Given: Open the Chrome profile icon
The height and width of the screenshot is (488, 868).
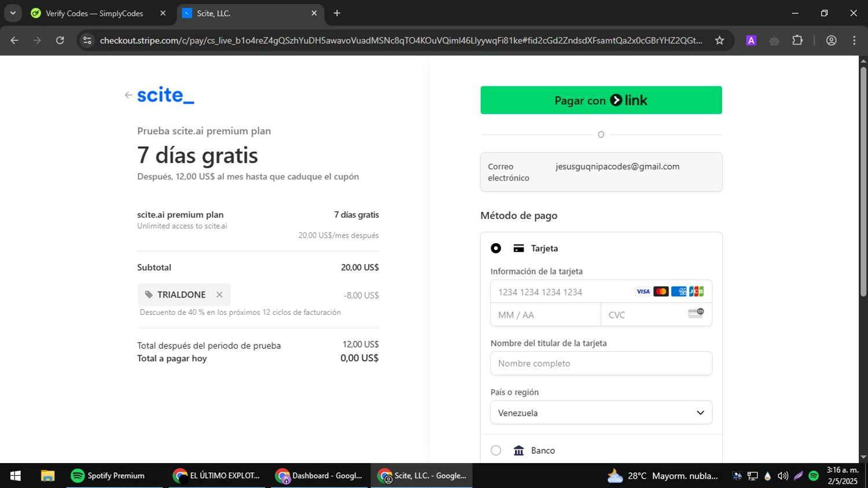Looking at the screenshot, I should (832, 41).
